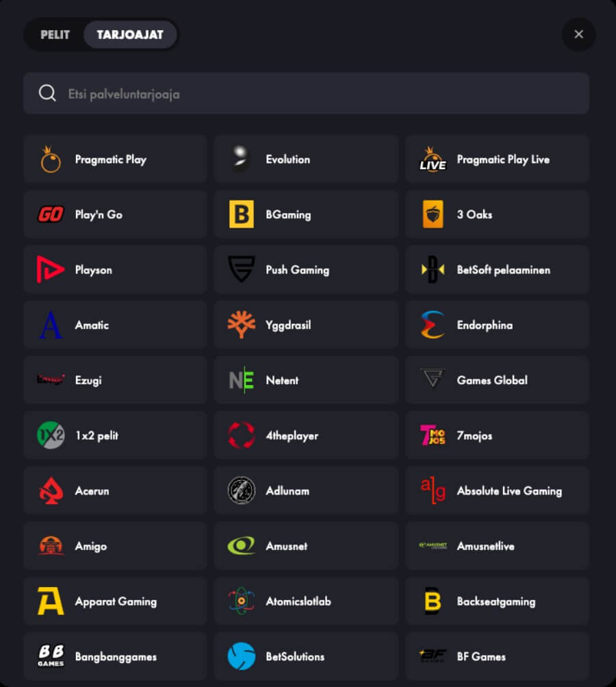Image resolution: width=616 pixels, height=687 pixels.
Task: Click the orange Yggdrasil tree logo
Action: 242,325
